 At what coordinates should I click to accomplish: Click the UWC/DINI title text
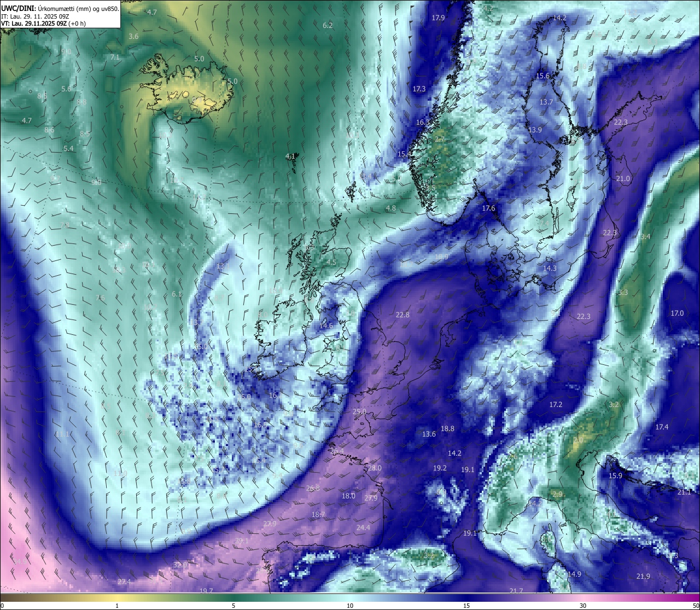pos(19,8)
